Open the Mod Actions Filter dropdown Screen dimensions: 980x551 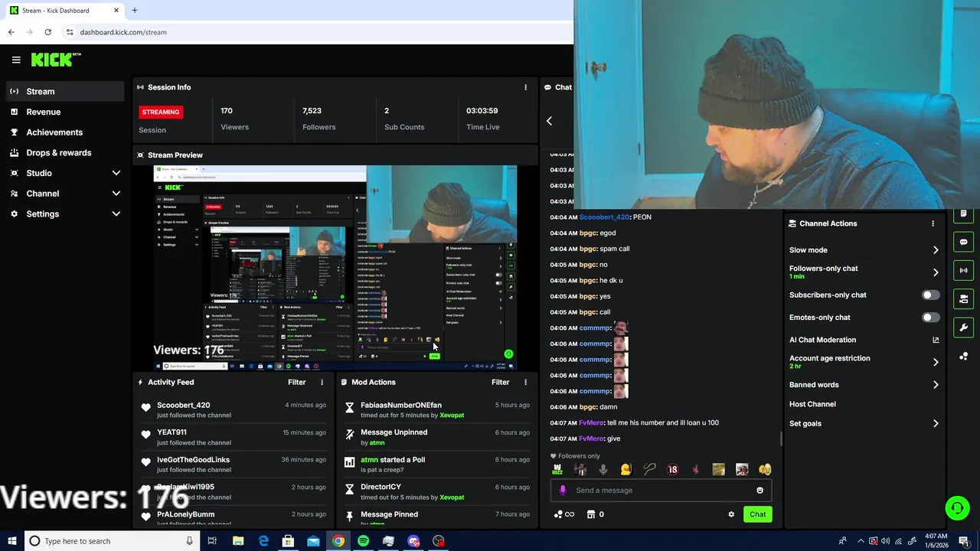(500, 382)
